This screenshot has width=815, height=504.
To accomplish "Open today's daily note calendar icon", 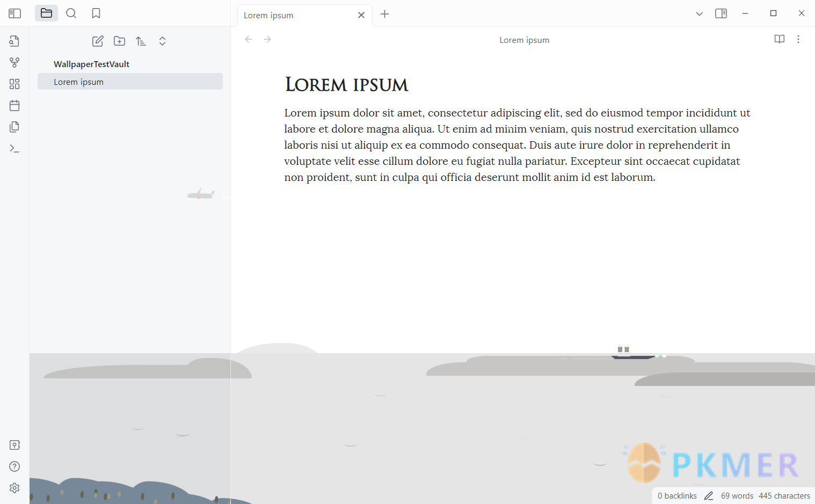I will (14, 106).
